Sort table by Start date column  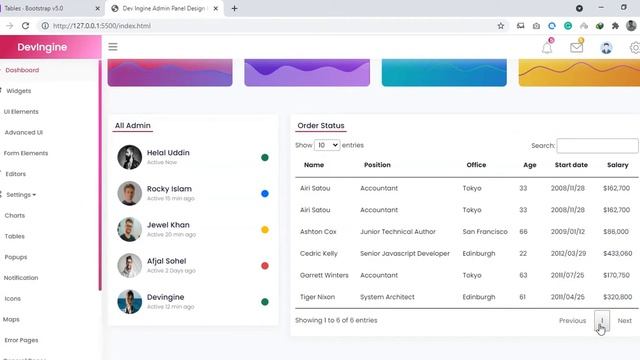coord(571,165)
